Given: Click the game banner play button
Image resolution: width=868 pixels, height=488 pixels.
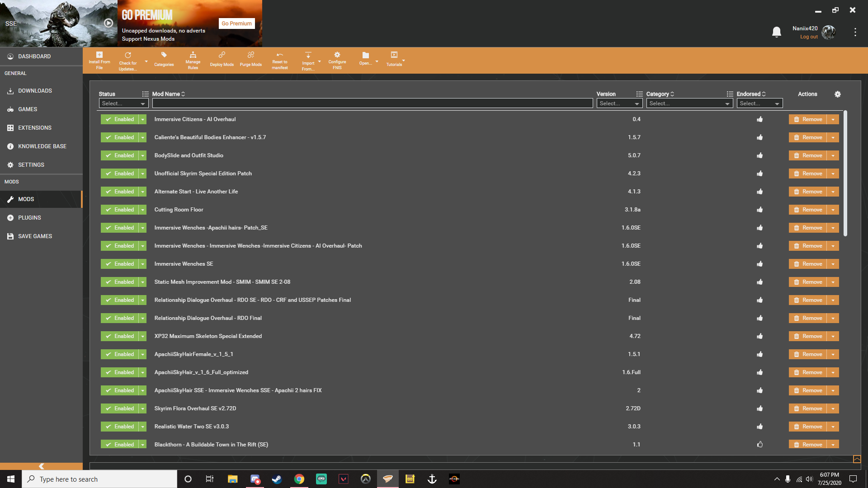Looking at the screenshot, I should pyautogui.click(x=108, y=23).
